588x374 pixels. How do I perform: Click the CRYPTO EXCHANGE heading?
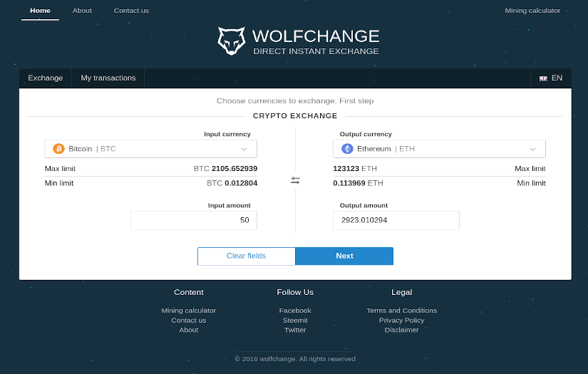295,116
